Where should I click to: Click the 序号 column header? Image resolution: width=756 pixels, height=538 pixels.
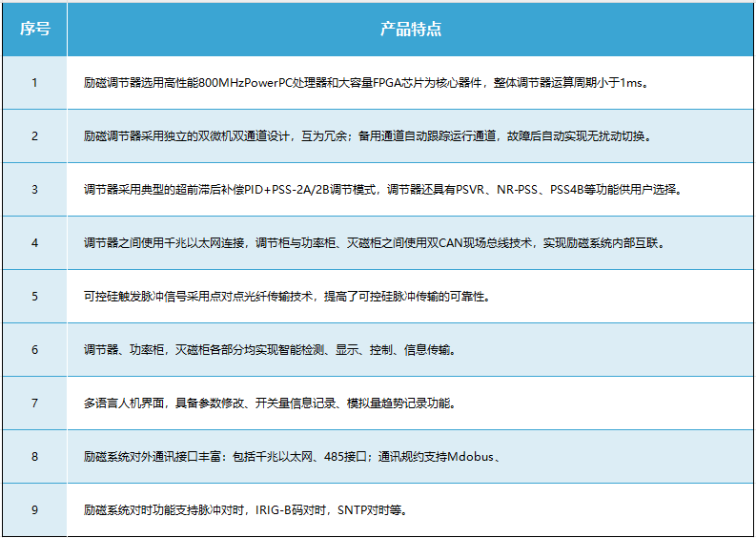(34, 29)
